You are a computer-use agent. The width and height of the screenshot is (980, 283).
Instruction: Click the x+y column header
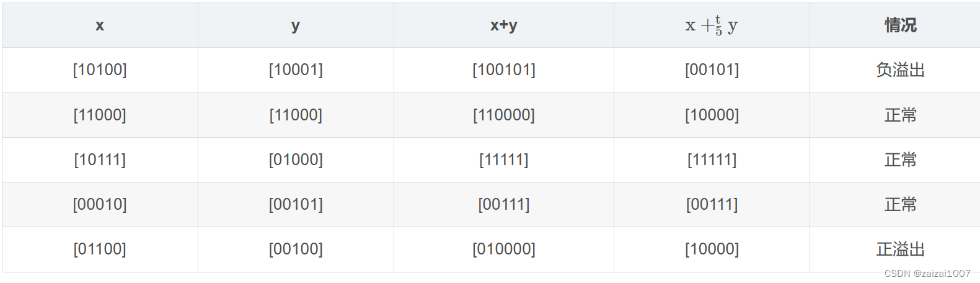(503, 25)
